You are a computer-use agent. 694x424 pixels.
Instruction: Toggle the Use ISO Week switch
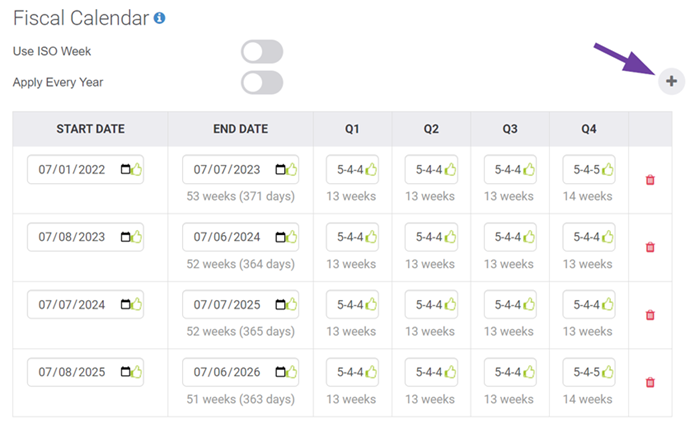tap(261, 51)
